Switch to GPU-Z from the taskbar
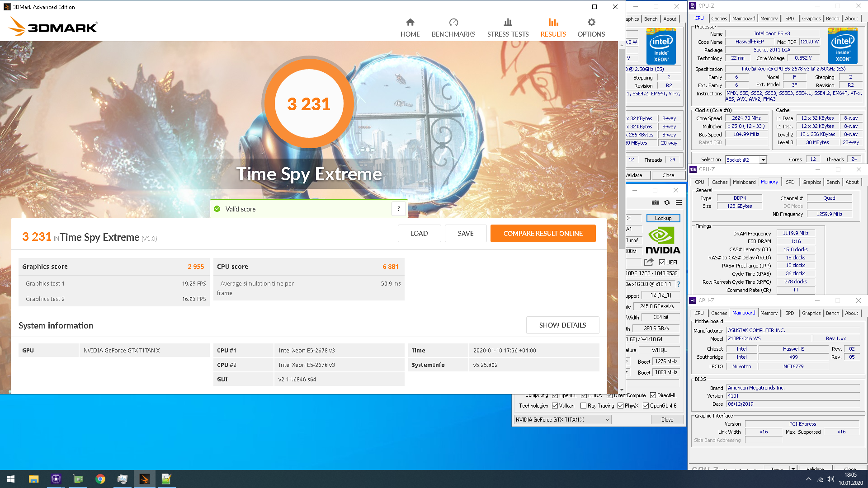Screen dimensions: 868x488 click(78, 479)
